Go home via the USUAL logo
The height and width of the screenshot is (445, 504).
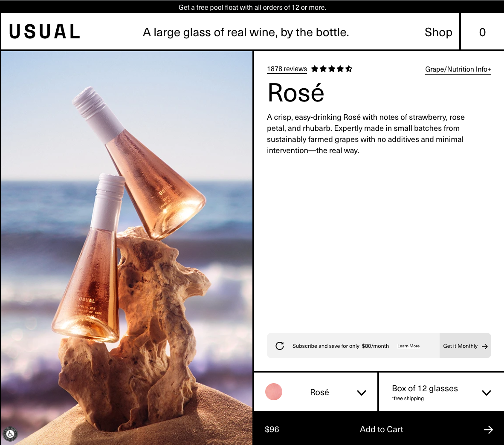click(45, 32)
